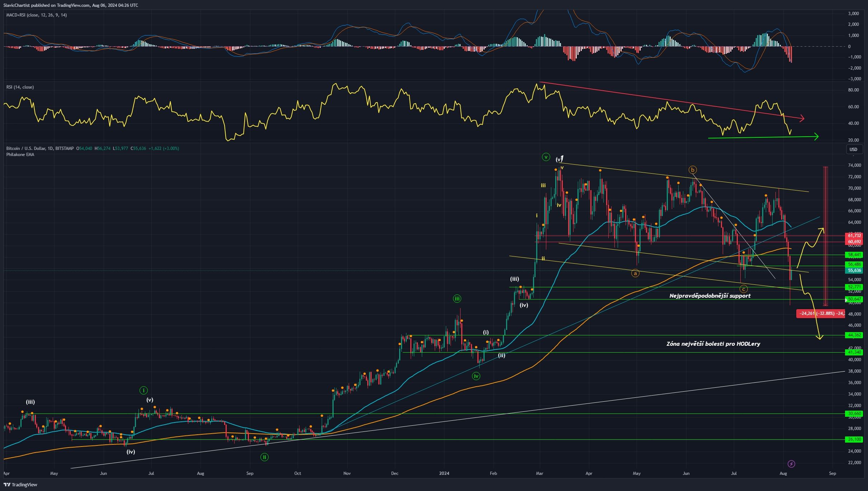Click the MACD+RSI indicator title
The width and height of the screenshot is (868, 491).
click(x=36, y=15)
